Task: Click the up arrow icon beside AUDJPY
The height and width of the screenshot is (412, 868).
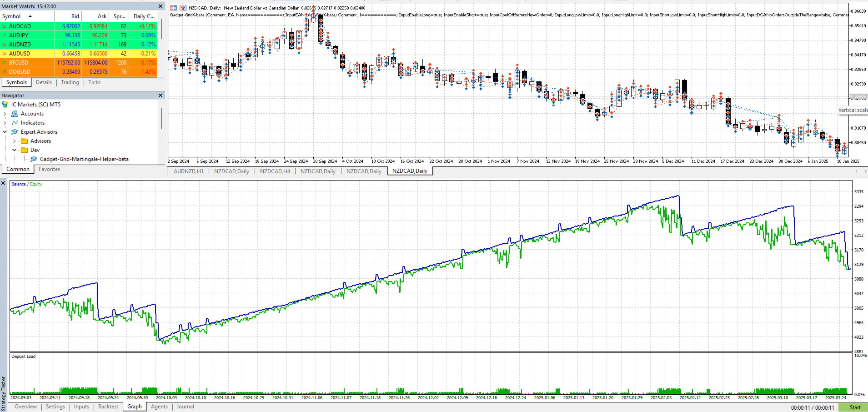Action: coord(4,35)
